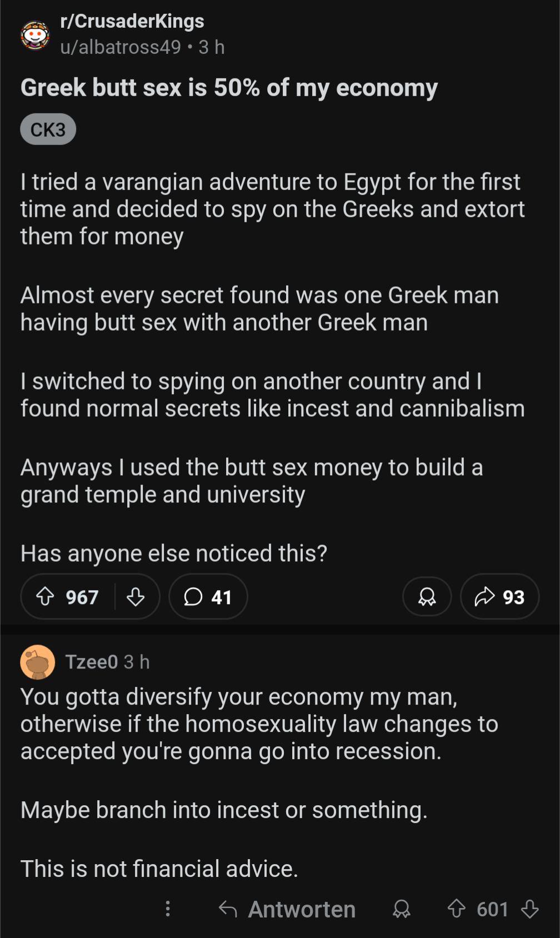Screen dimensions: 560x938
Task: Open the Tzee0 username profile
Action: (x=92, y=662)
